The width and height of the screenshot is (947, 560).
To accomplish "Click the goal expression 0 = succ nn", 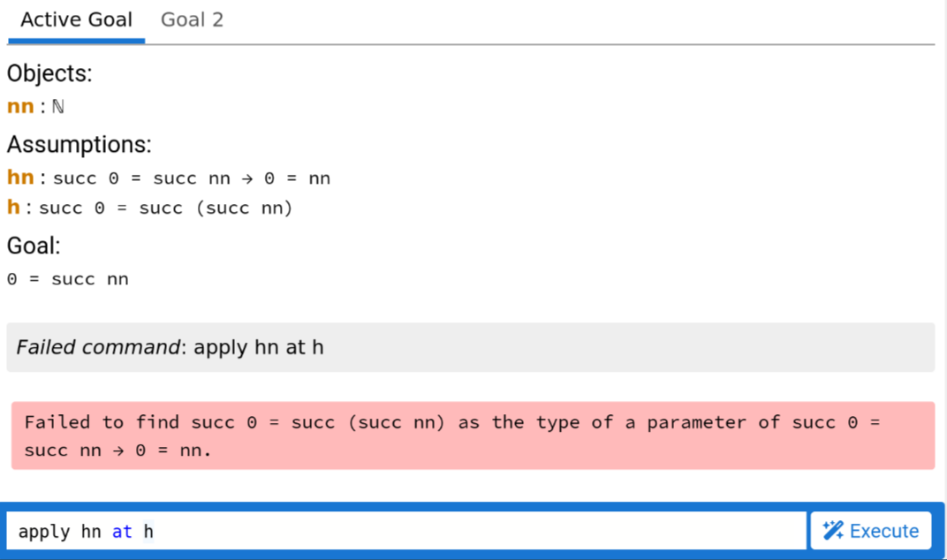I will [68, 279].
